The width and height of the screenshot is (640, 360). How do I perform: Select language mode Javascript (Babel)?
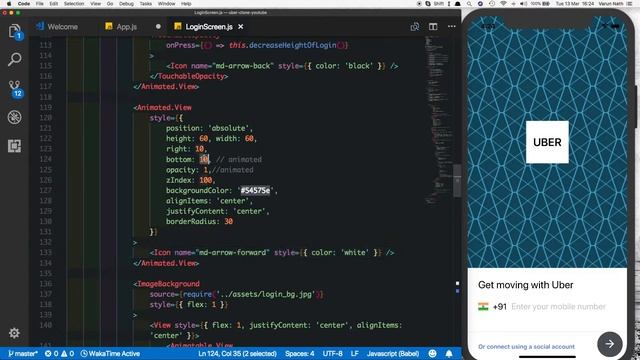point(392,353)
